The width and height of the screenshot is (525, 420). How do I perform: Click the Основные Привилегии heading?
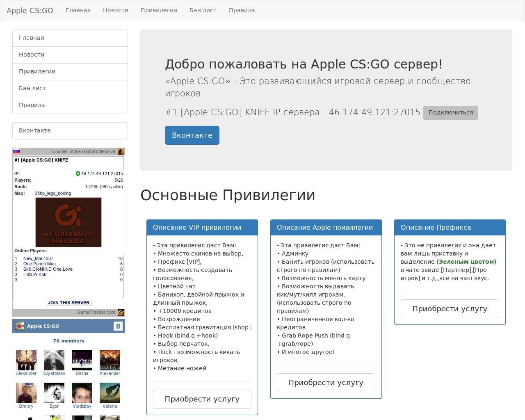[x=228, y=195]
